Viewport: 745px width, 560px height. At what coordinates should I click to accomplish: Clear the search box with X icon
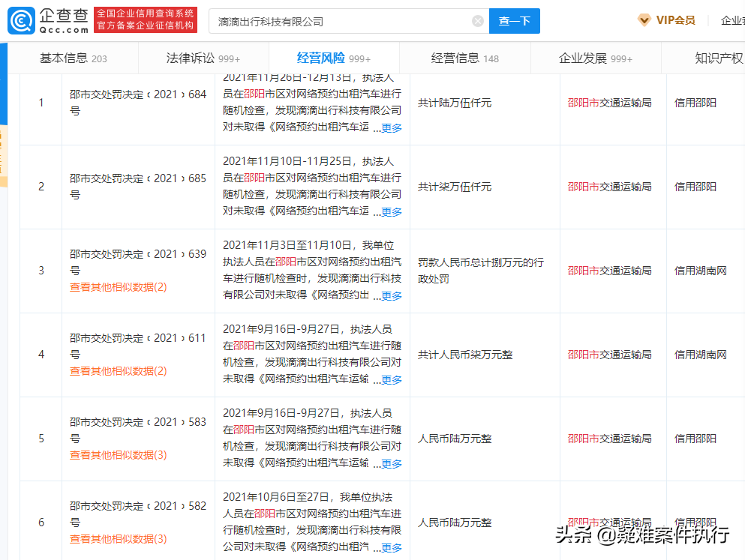click(477, 21)
